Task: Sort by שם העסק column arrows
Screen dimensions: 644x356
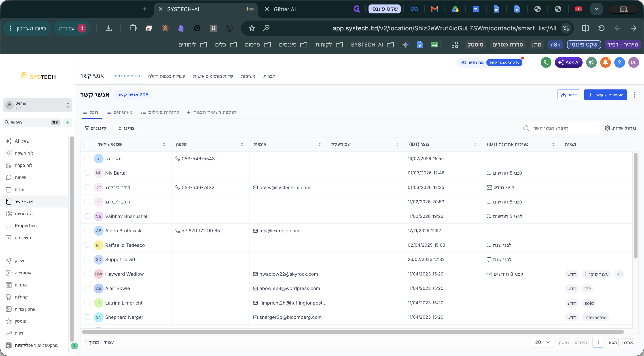Action: [398, 144]
